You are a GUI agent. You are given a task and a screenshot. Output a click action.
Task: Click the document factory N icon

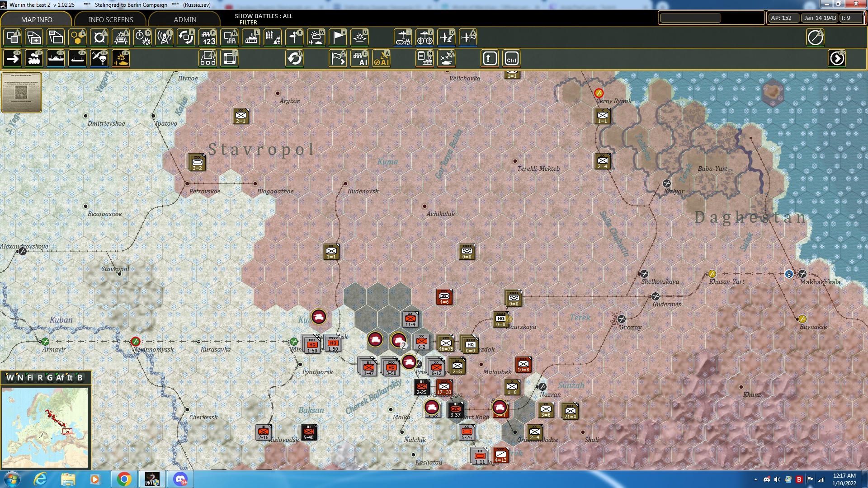pyautogui.click(x=425, y=59)
